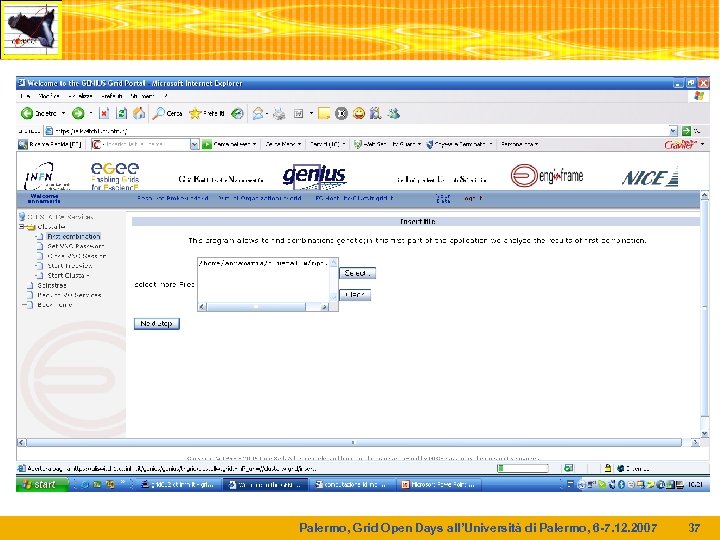Click the Windows Start button
Image resolution: width=720 pixels, height=540 pixels.
[42, 484]
